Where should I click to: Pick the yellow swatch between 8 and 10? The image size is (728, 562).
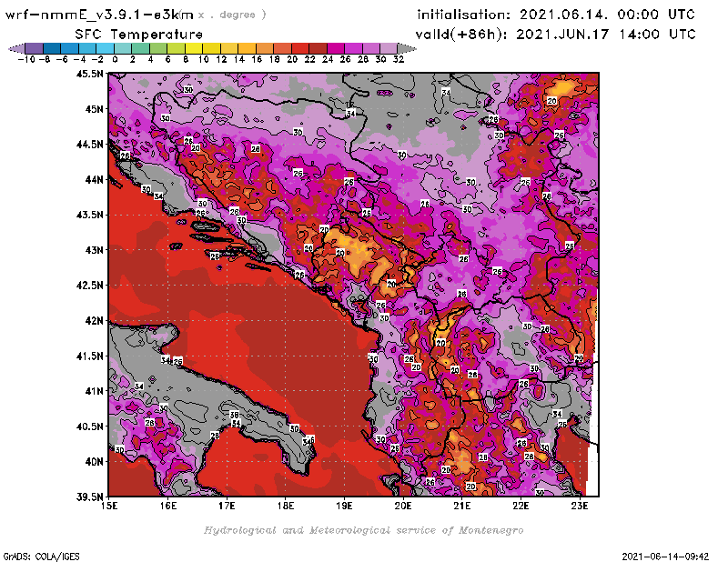click(194, 48)
